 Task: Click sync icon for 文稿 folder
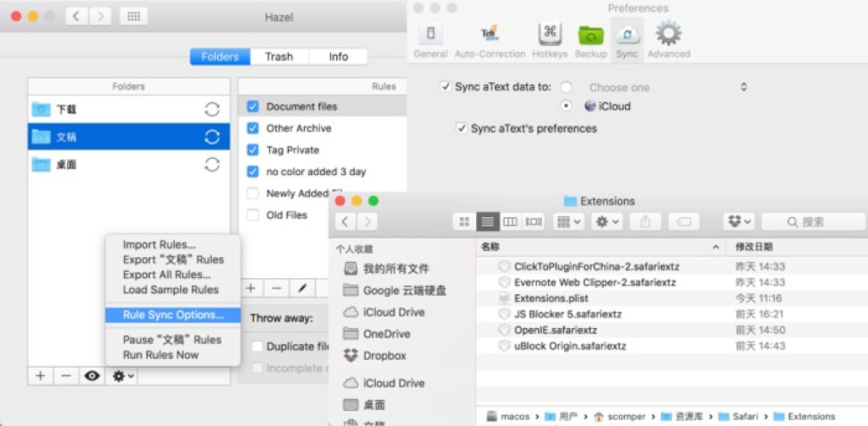(x=212, y=137)
